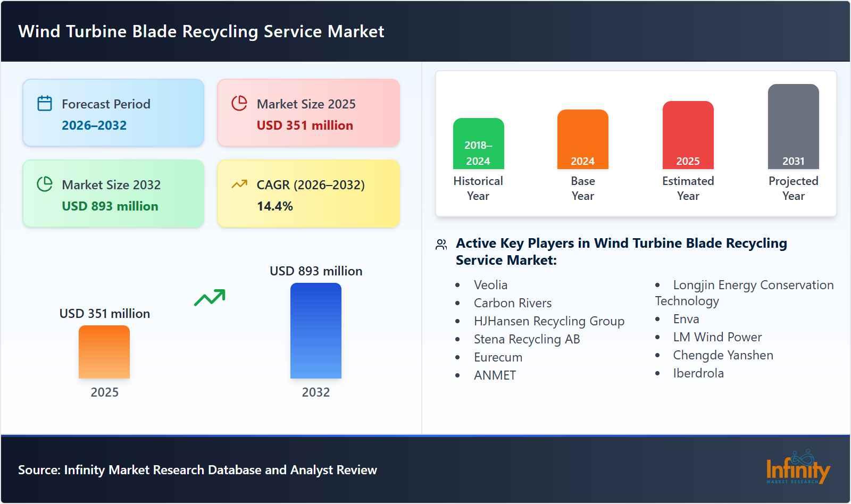Select the Carbon Rivers bullet entry
851x504 pixels.
click(512, 303)
